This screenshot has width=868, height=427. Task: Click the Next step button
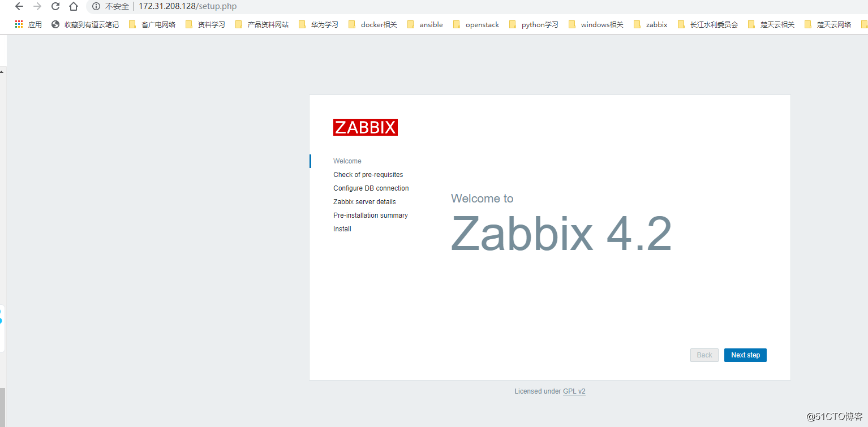point(745,355)
